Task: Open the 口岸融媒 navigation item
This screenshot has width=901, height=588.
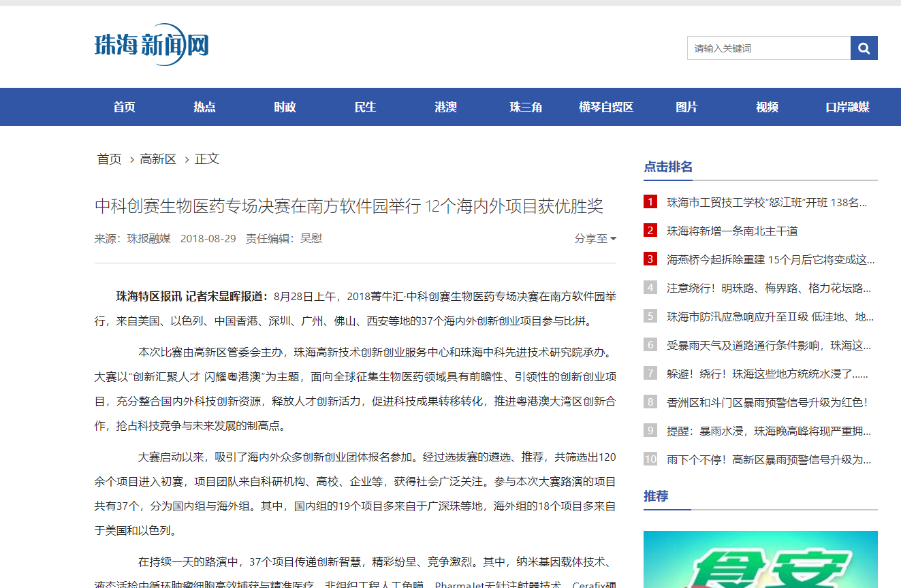Action: coord(847,107)
